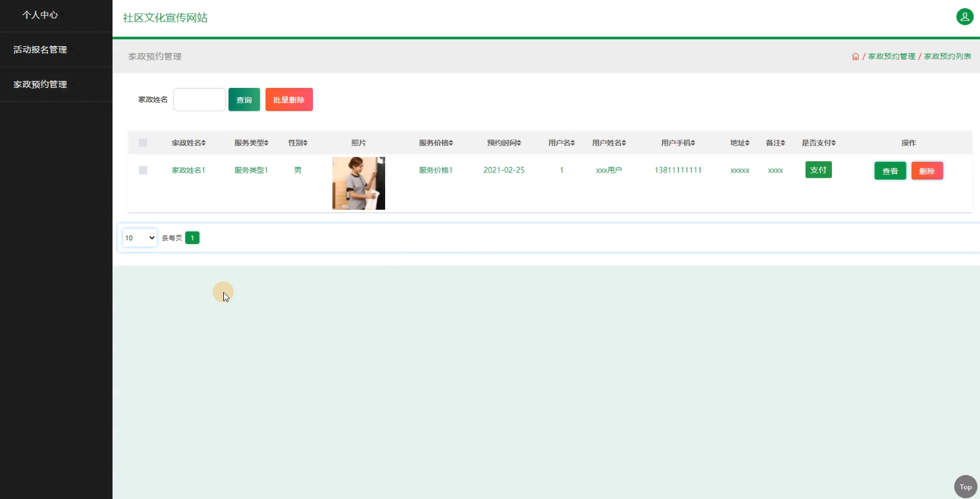
Task: Click the xxxxx address cell
Action: [740, 170]
